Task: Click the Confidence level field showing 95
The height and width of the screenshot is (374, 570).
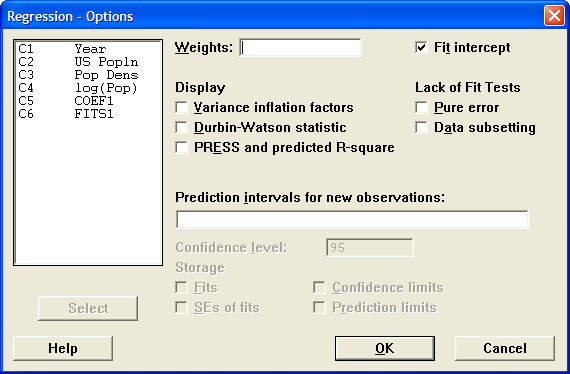Action: (370, 248)
